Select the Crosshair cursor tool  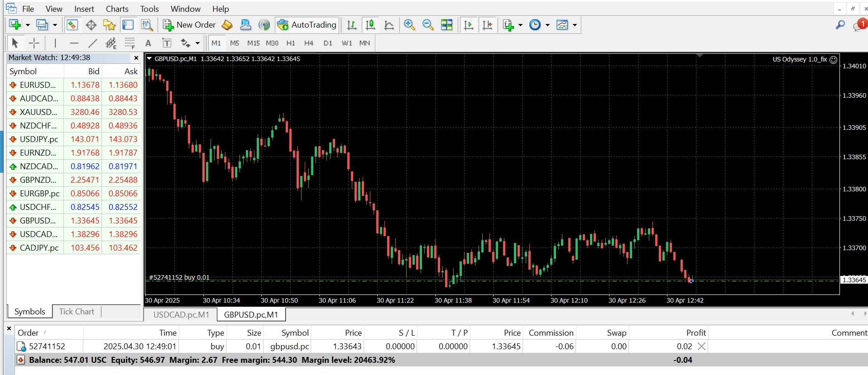(x=34, y=43)
